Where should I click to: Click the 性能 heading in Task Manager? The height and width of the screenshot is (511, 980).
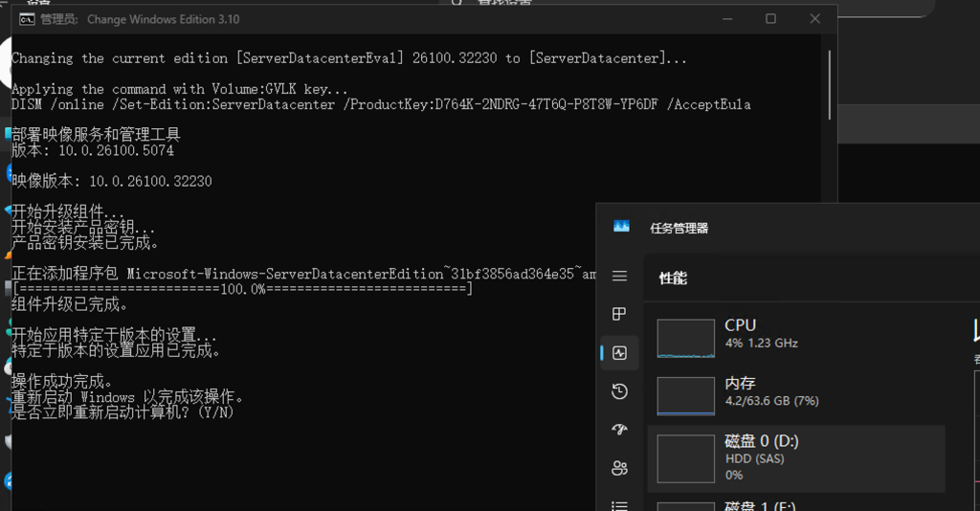[x=673, y=278]
